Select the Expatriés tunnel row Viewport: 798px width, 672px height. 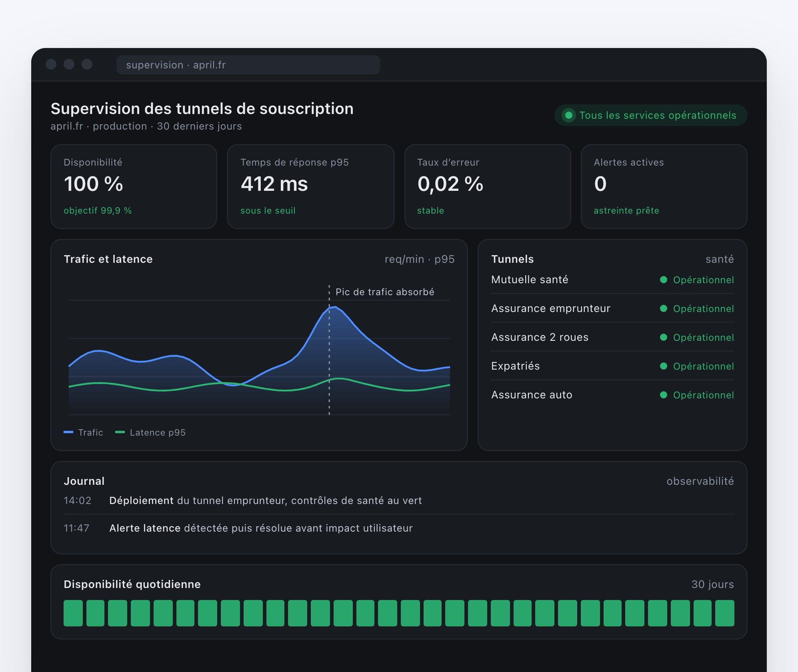pyautogui.click(x=612, y=366)
